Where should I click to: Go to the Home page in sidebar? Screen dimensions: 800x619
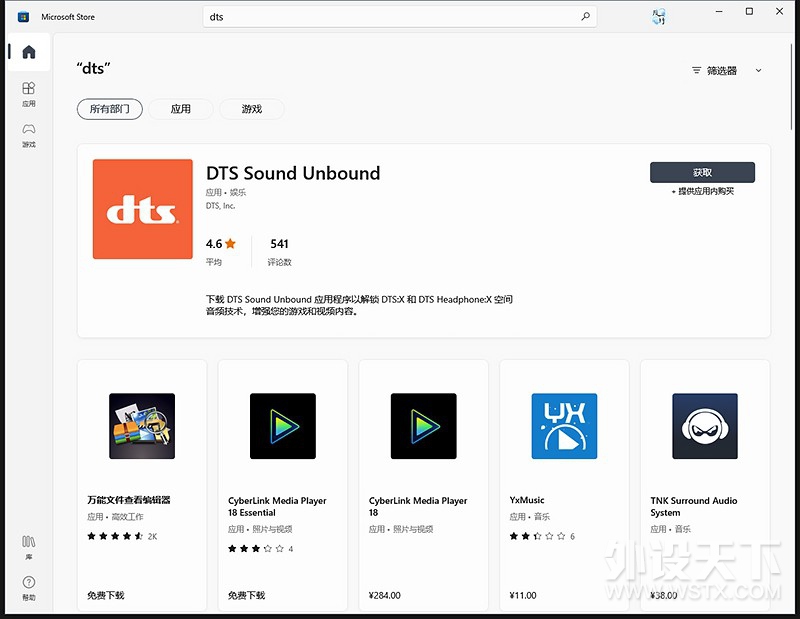(29, 52)
